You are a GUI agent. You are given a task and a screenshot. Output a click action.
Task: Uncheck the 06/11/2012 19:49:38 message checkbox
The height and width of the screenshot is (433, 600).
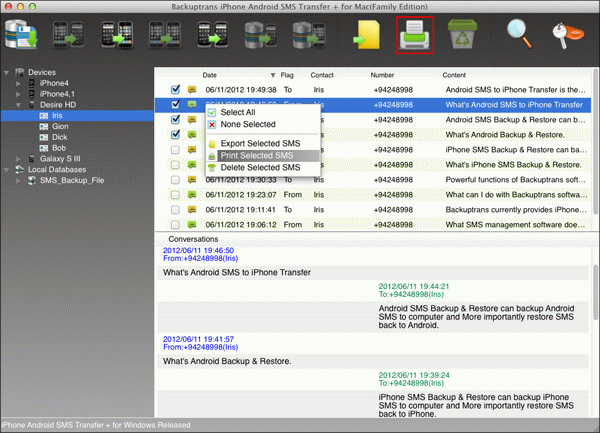[x=175, y=90]
